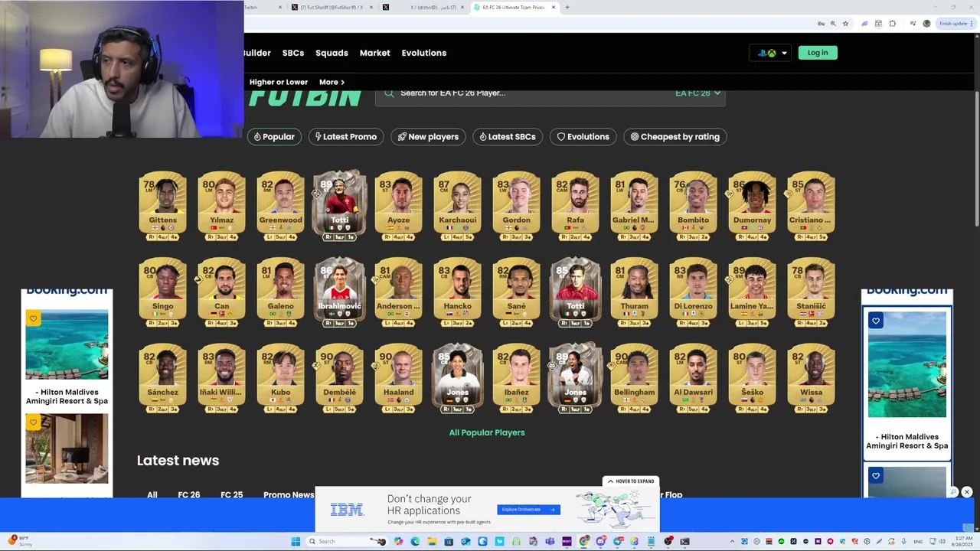
Task: Select the All news tab
Action: pyautogui.click(x=152, y=494)
